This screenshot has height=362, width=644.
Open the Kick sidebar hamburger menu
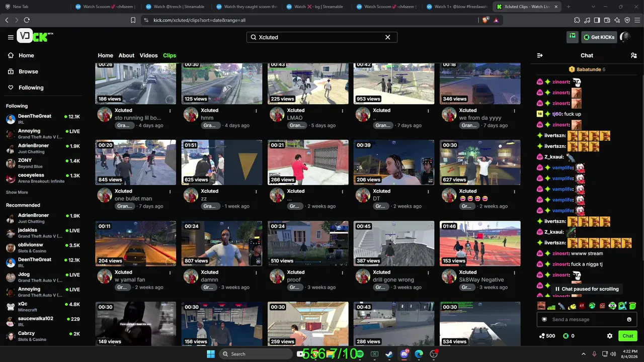11,37
